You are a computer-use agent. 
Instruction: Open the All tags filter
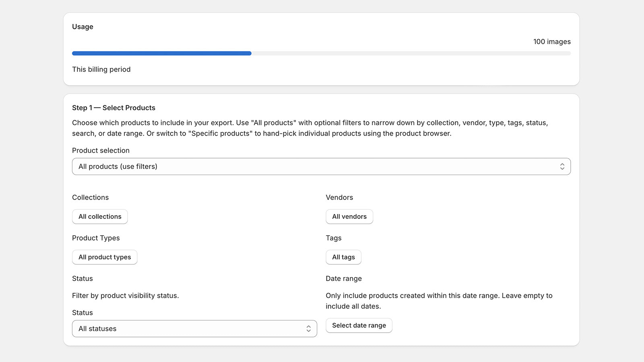[x=343, y=257]
